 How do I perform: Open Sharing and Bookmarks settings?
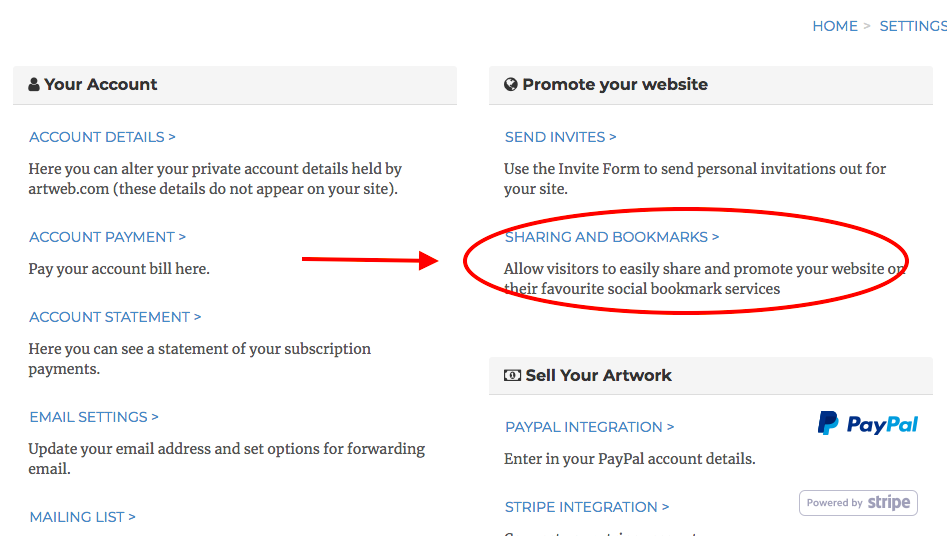[612, 237]
